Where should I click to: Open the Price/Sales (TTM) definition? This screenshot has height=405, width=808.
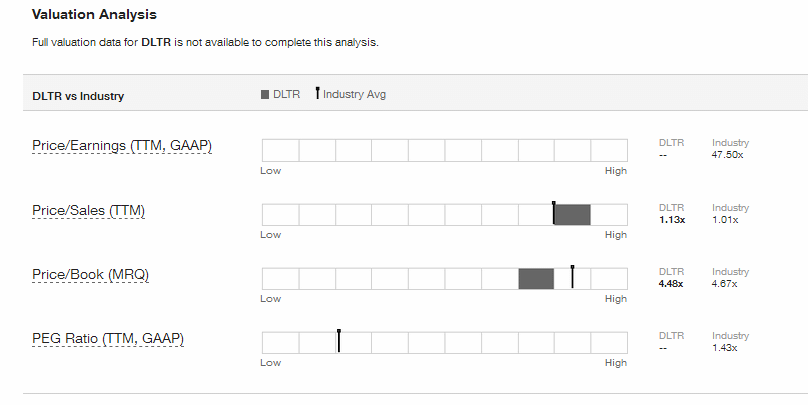[88, 211]
